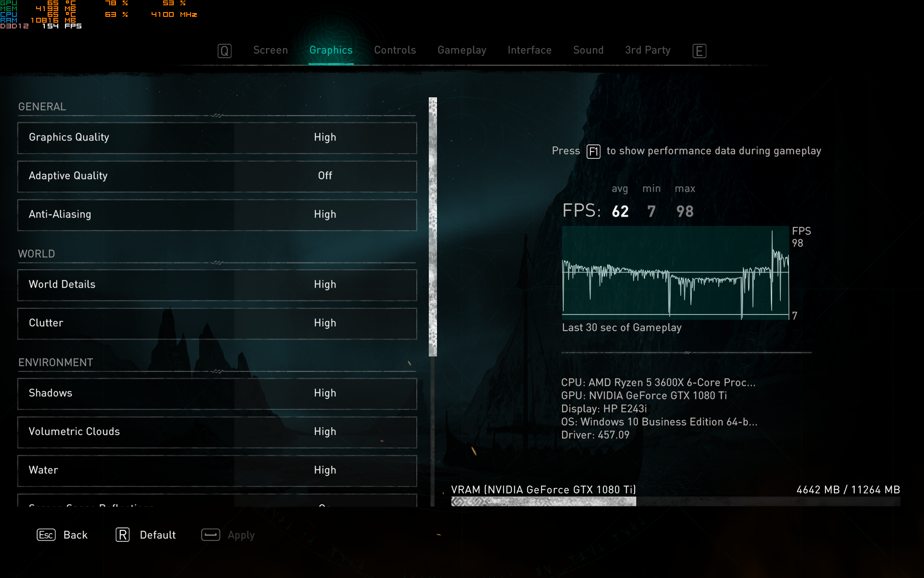Image resolution: width=924 pixels, height=578 pixels.
Task: Click the Controls menu tab
Action: click(395, 50)
